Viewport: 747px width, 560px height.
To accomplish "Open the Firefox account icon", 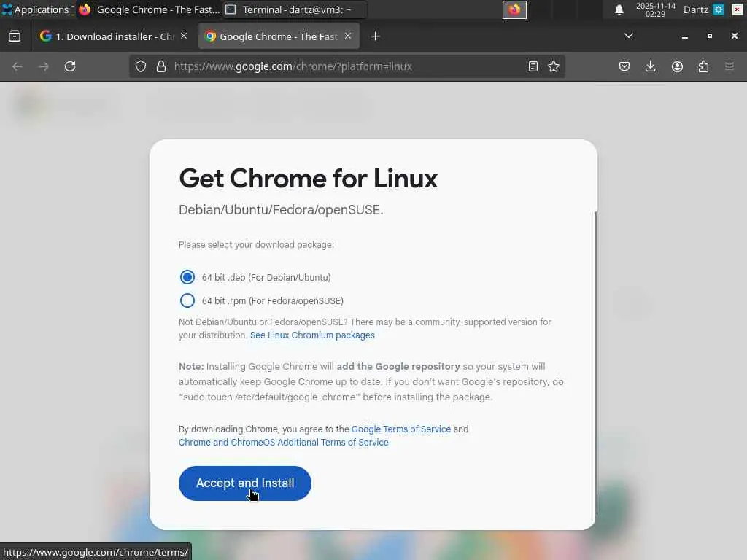I will [x=677, y=66].
